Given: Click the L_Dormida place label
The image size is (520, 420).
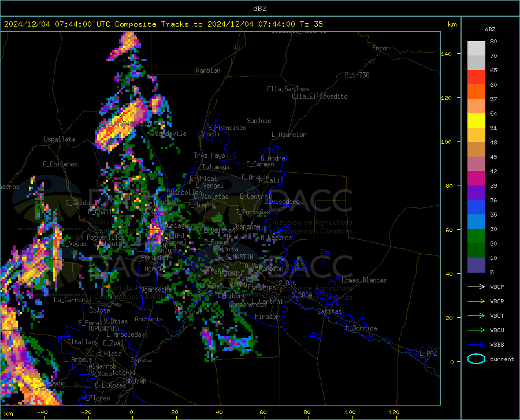Looking at the screenshot, I should point(361,328).
